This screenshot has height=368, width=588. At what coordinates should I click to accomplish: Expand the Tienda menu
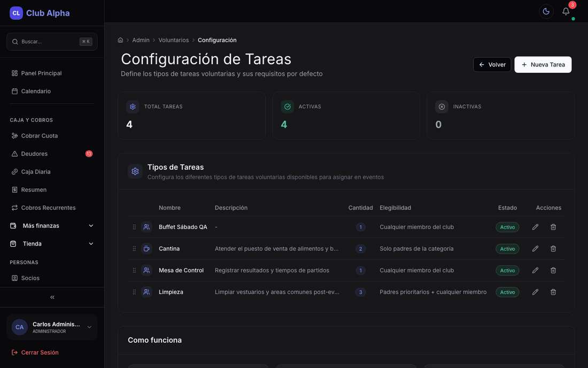click(x=52, y=244)
